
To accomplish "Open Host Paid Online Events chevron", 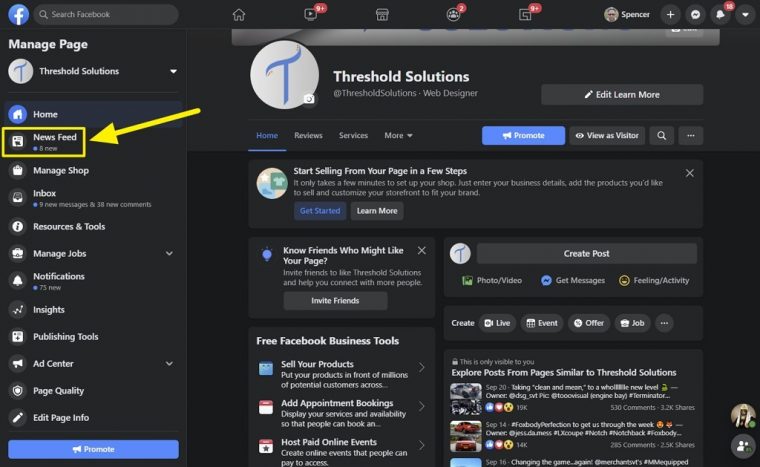I will [422, 445].
